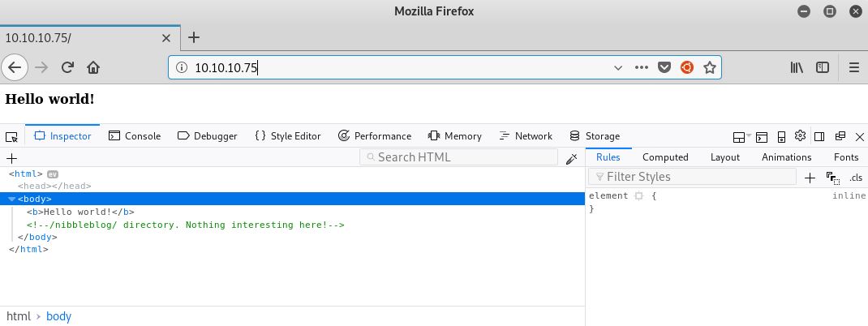Collapse the body element node
This screenshot has width=868, height=326.
(x=11, y=199)
